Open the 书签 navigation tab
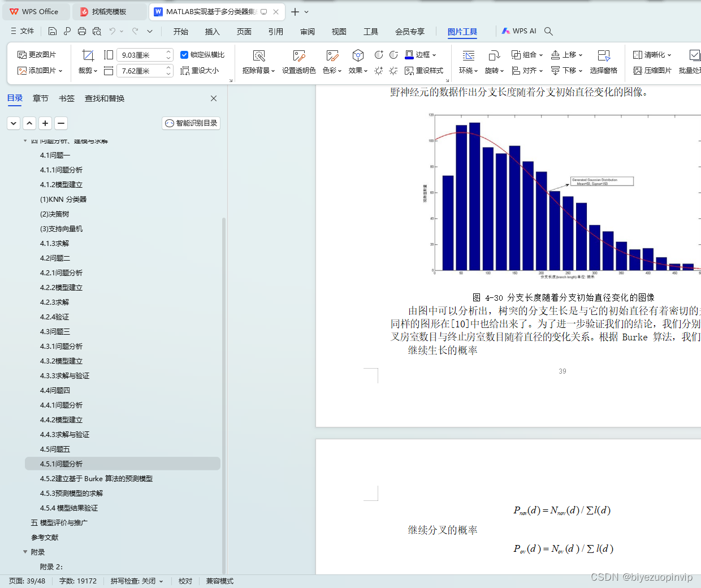This screenshot has height=588, width=701. click(67, 98)
